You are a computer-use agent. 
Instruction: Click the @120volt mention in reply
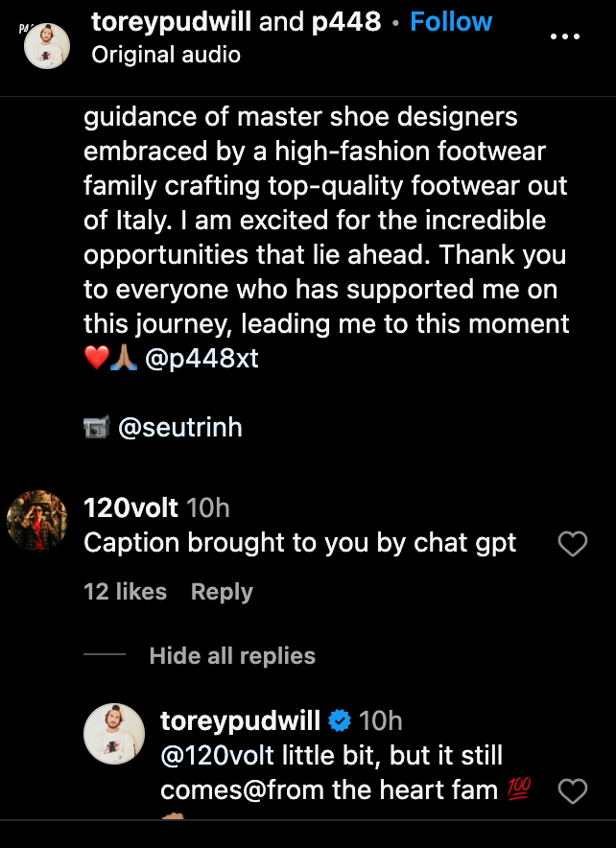pyautogui.click(x=217, y=756)
